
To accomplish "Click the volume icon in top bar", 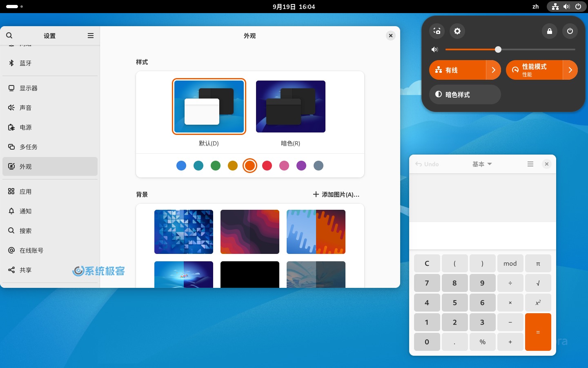I will click(567, 7).
